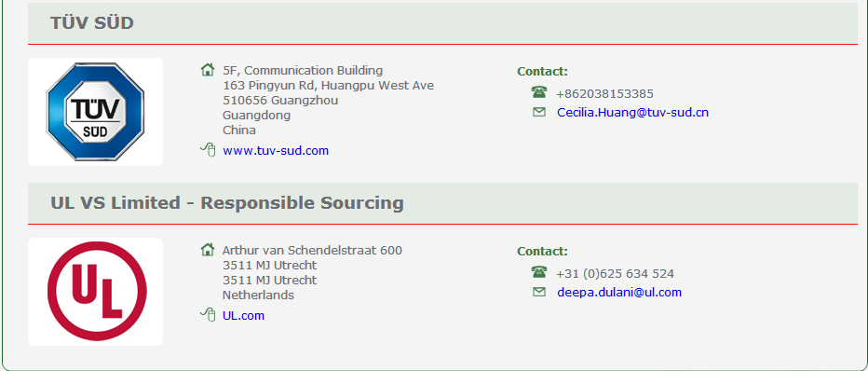
Task: Click the red UL circle logo
Action: [97, 291]
